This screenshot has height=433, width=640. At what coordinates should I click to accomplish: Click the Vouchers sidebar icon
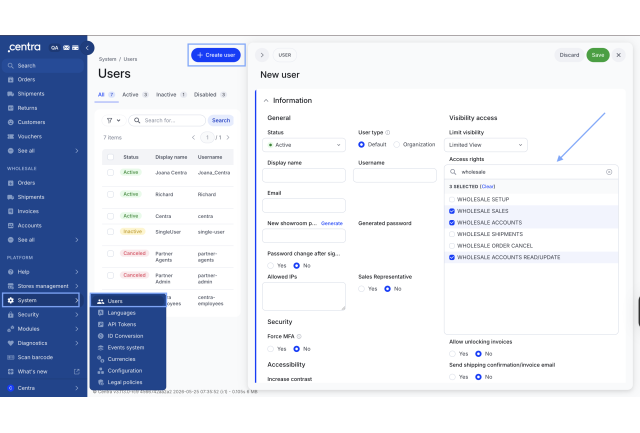(11, 137)
